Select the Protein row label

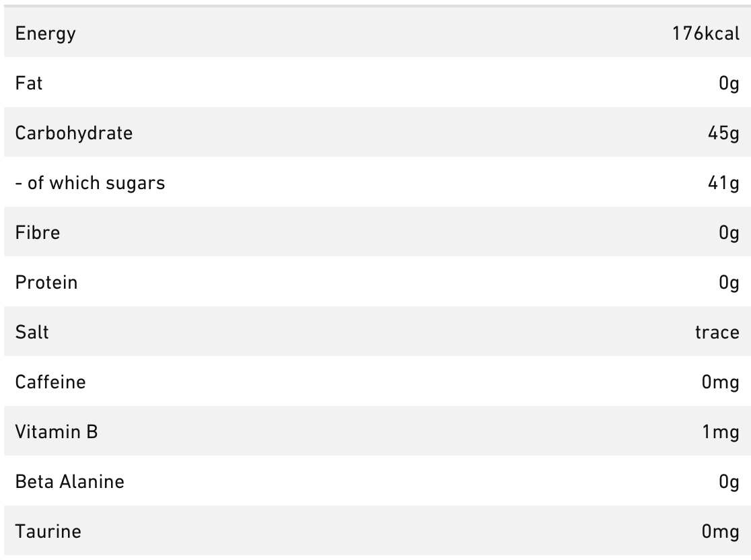[x=46, y=283]
